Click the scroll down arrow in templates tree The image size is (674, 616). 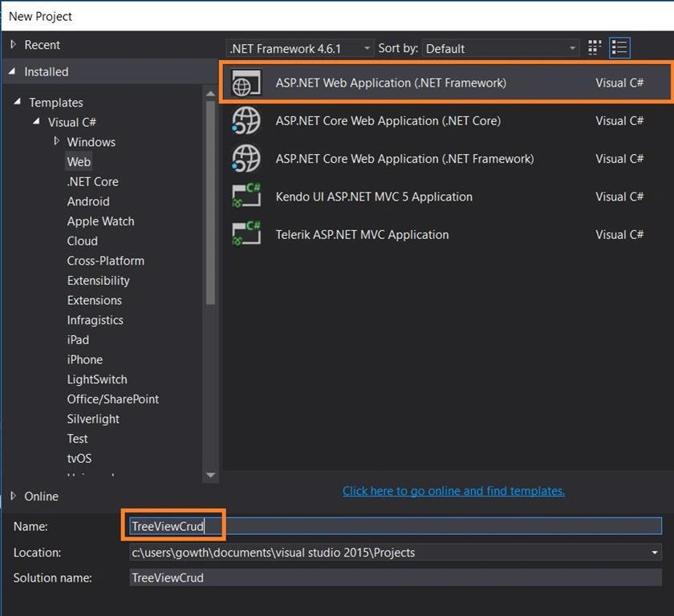(210, 475)
